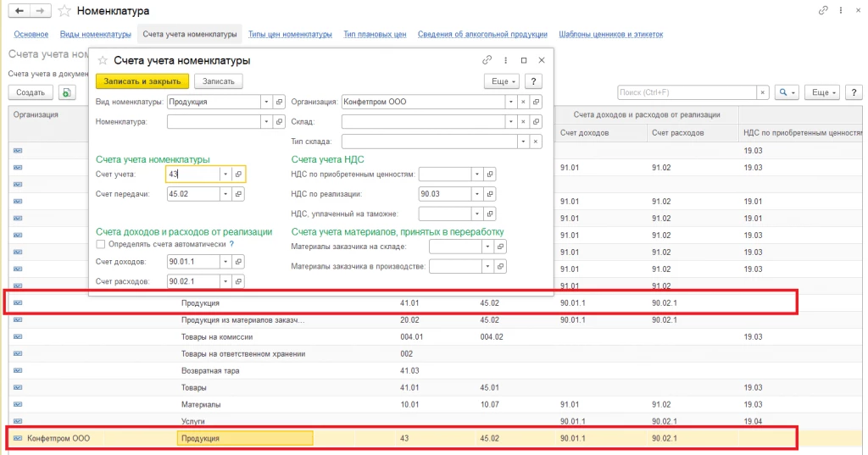This screenshot has height=455, width=868.
Task: Open НДС по приобретенным ценностям form icon
Action: point(490,175)
